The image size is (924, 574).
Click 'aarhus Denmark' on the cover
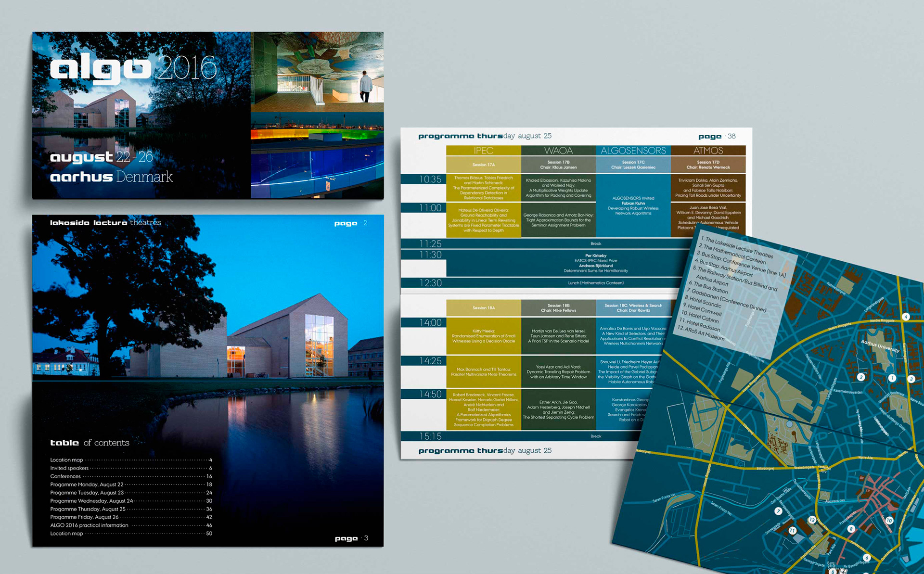pos(111,177)
